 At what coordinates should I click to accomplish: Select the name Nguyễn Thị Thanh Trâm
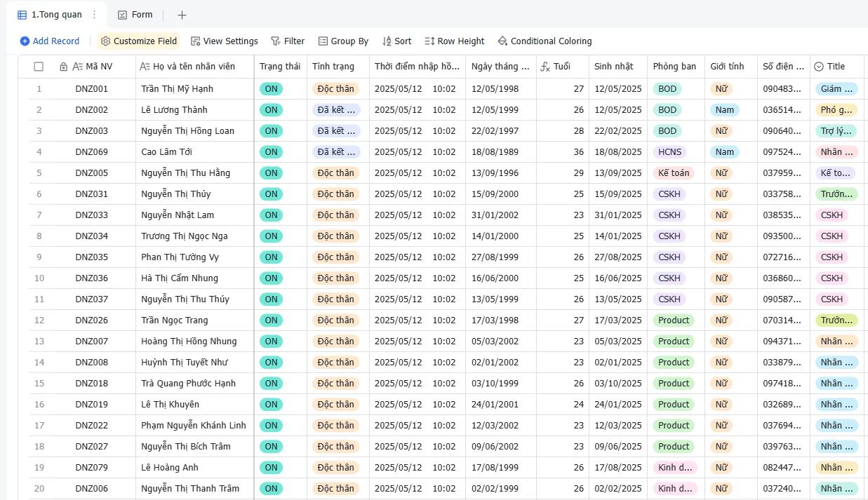pyautogui.click(x=190, y=489)
